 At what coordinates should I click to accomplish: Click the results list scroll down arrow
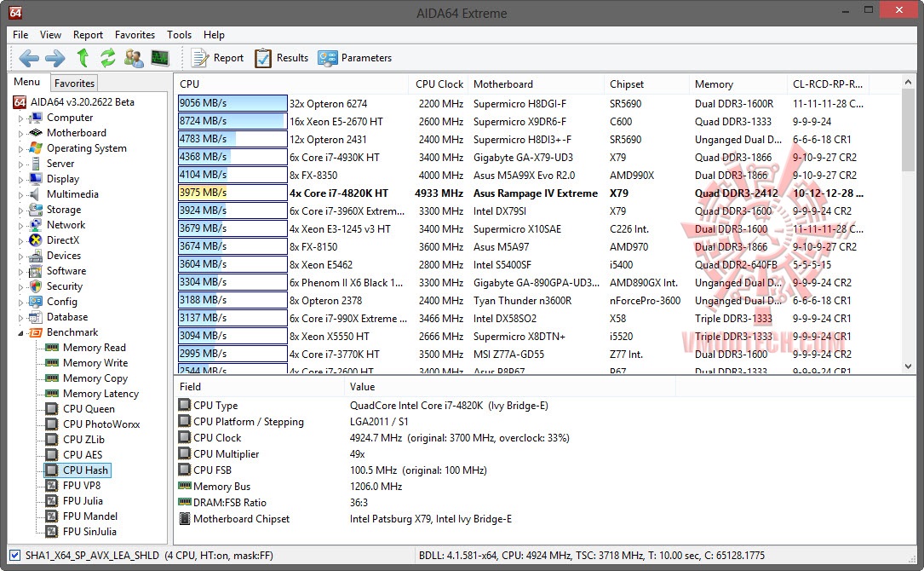point(908,366)
